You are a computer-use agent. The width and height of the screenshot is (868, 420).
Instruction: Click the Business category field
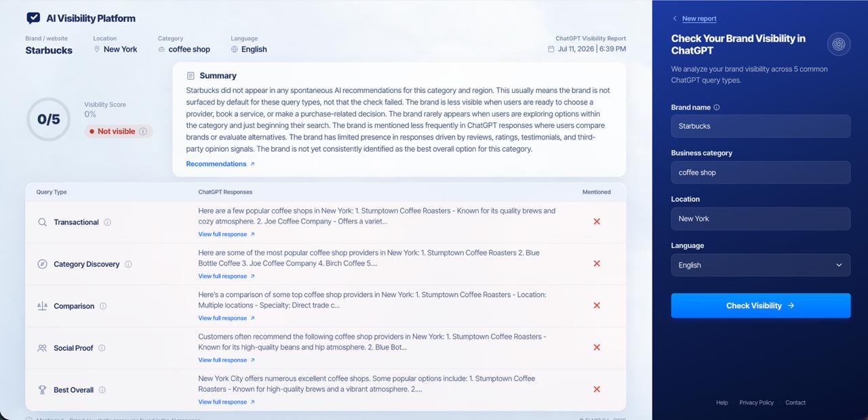[761, 172]
